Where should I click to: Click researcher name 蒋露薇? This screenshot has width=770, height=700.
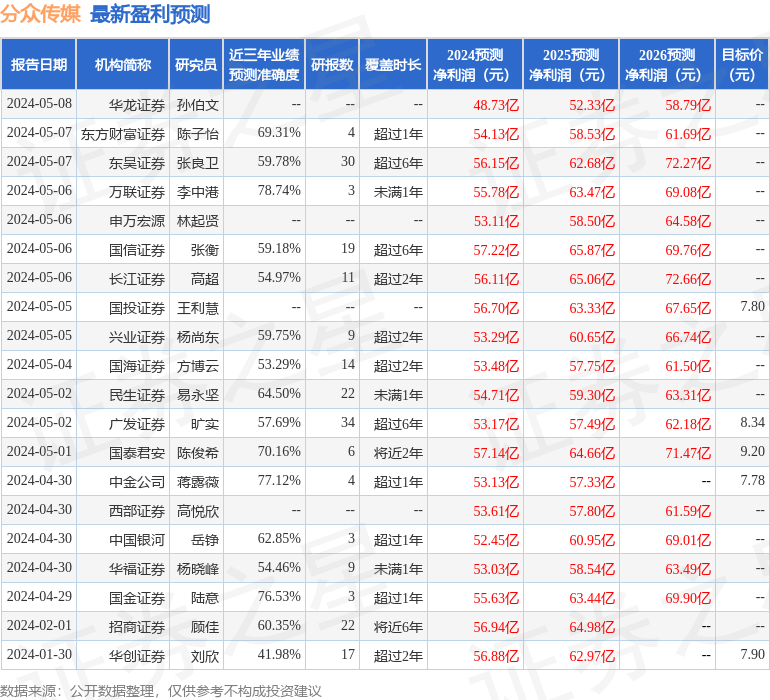pyautogui.click(x=197, y=482)
